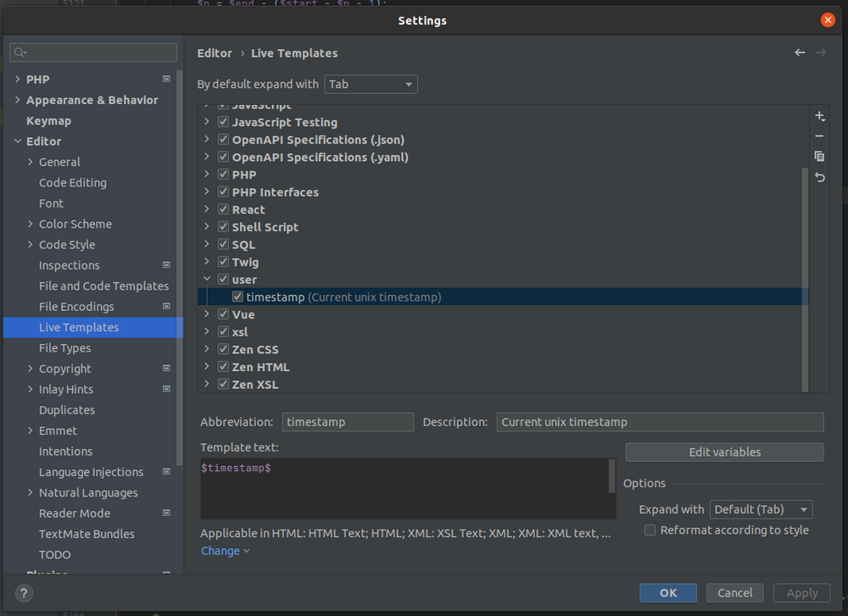Open File Types settings page
The width and height of the screenshot is (848, 616).
pyautogui.click(x=65, y=348)
